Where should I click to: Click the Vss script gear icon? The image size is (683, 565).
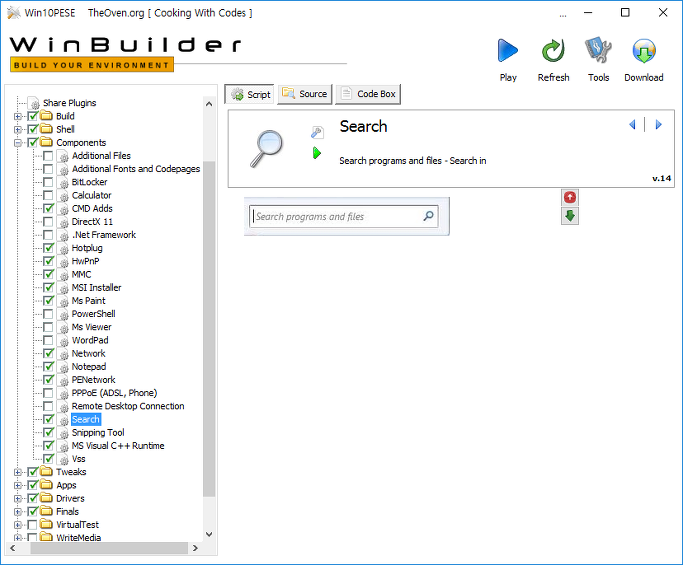[64, 459]
